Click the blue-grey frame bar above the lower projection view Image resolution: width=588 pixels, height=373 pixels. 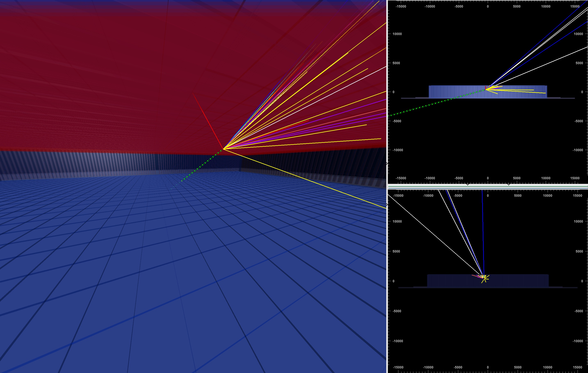click(488, 188)
